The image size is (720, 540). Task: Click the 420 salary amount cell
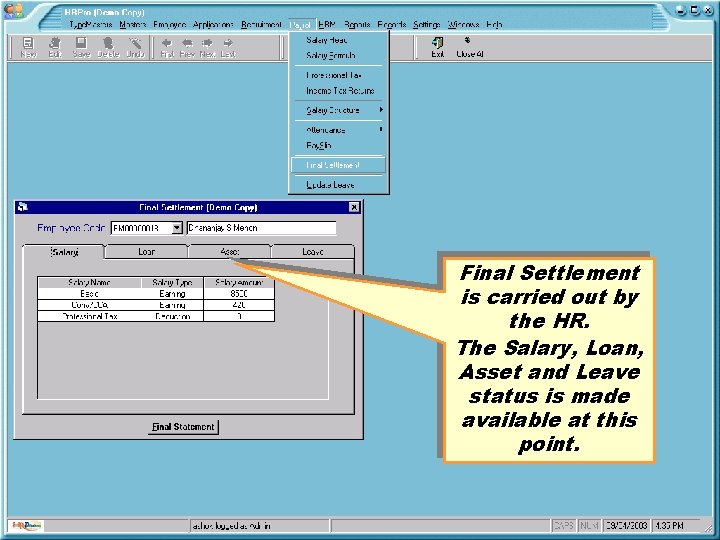tap(239, 305)
